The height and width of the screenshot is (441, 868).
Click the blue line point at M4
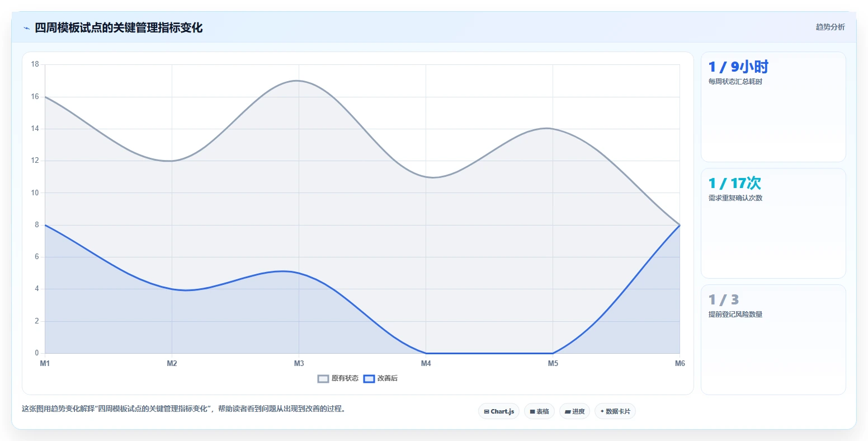coord(426,353)
